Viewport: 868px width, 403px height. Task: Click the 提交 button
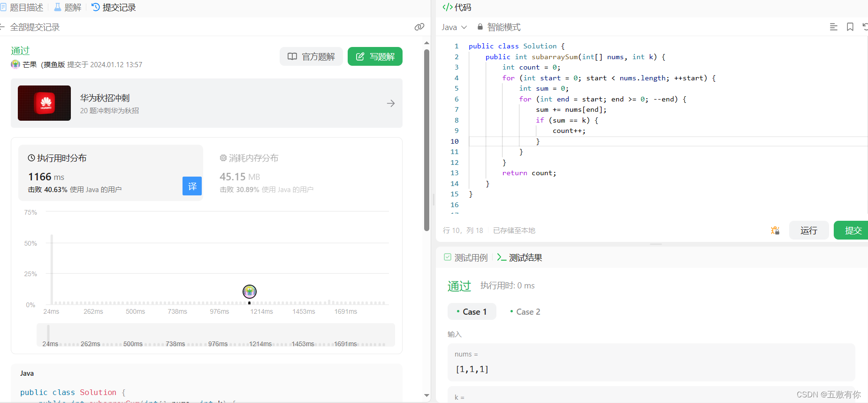[851, 230]
